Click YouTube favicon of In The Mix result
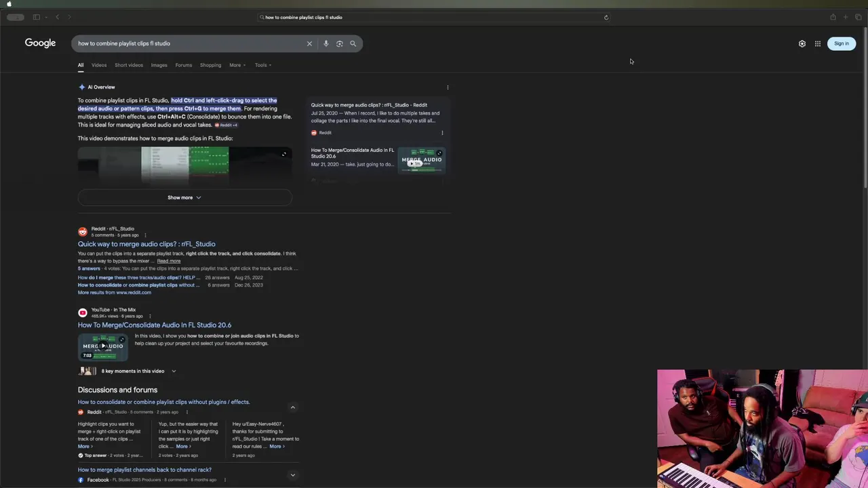 (83, 312)
